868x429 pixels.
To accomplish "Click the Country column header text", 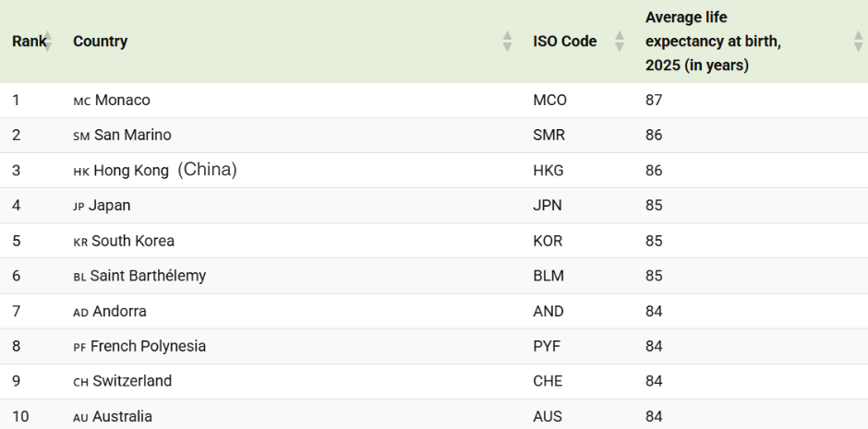I will pyautogui.click(x=100, y=42).
